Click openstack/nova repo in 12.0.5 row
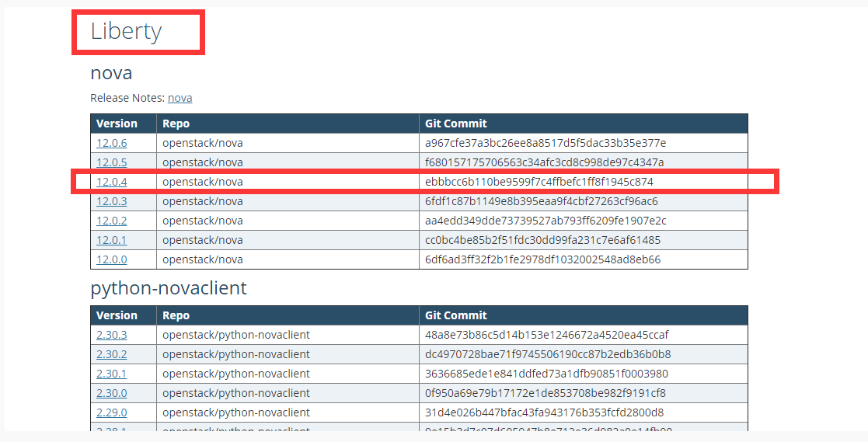868x442 pixels. tap(203, 162)
